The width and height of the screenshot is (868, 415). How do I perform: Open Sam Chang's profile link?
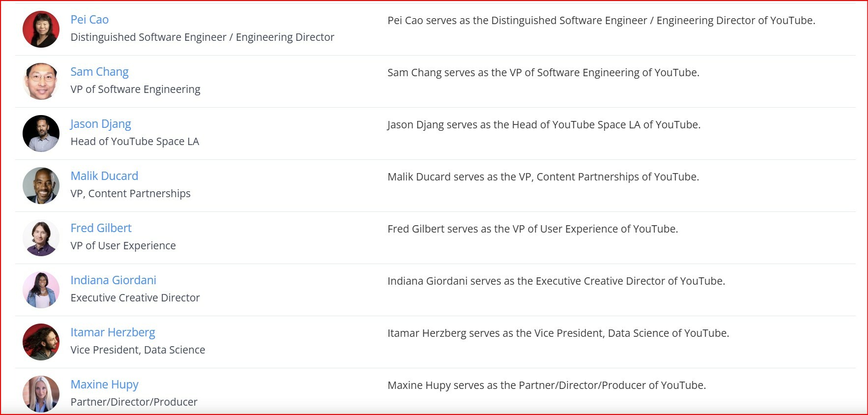click(x=99, y=72)
